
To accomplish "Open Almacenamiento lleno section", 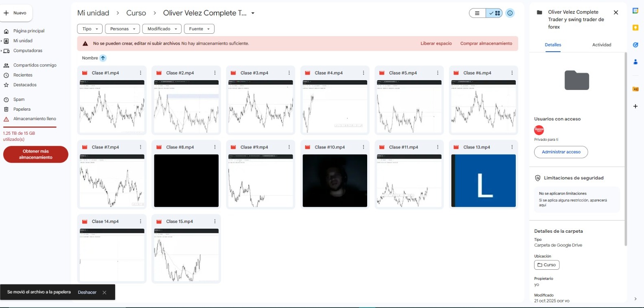I will [35, 119].
